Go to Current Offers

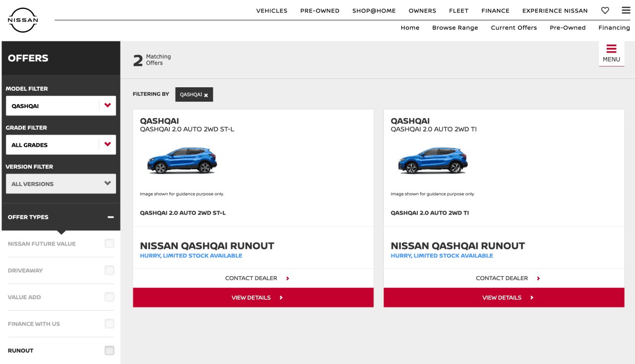tap(514, 28)
